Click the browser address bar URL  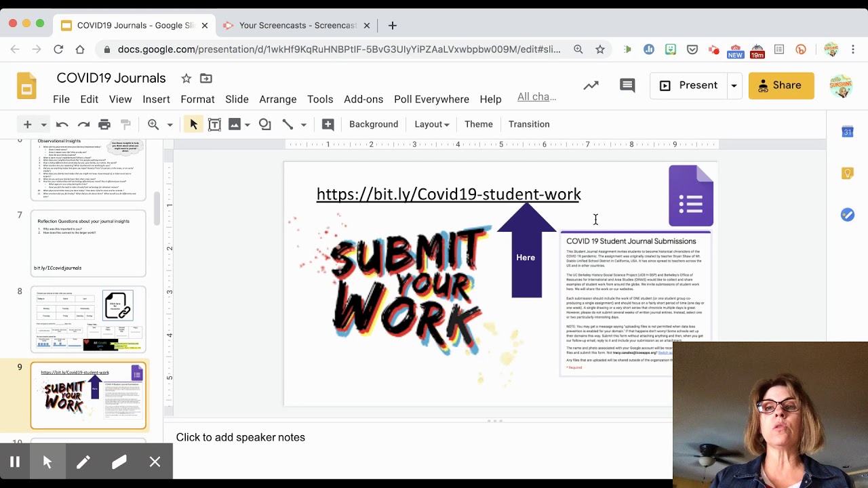click(x=339, y=49)
